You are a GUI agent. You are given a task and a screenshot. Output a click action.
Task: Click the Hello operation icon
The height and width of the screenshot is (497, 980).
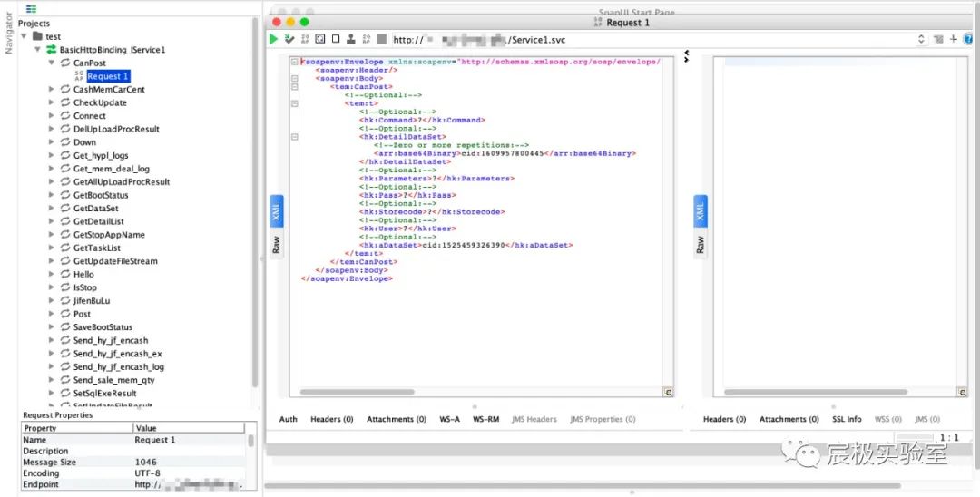coord(65,274)
